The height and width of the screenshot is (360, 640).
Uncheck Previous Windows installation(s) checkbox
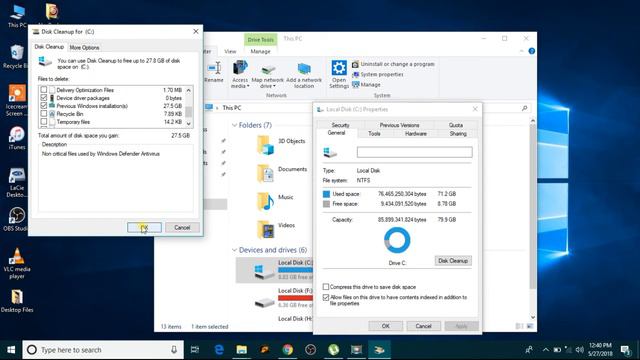[x=44, y=106]
